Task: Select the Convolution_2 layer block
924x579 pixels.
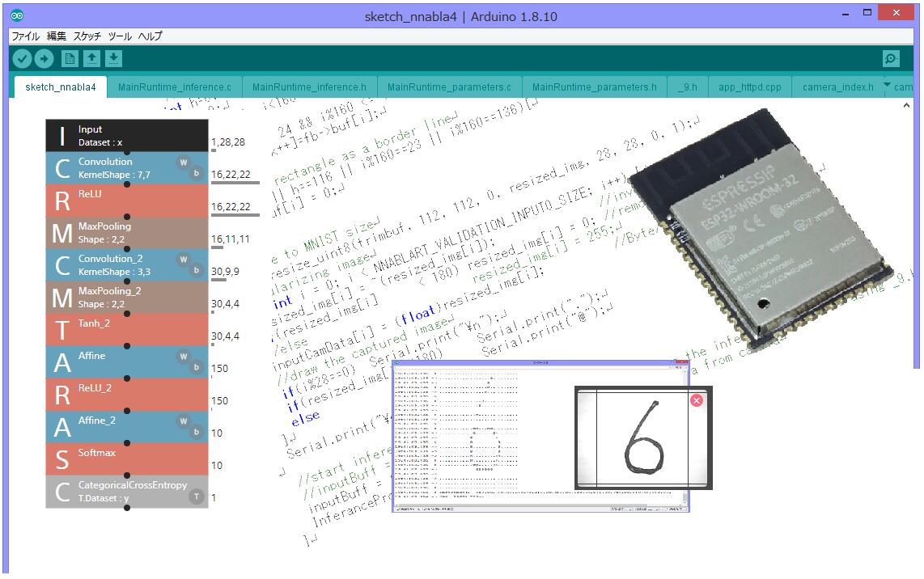Action: pos(127,265)
